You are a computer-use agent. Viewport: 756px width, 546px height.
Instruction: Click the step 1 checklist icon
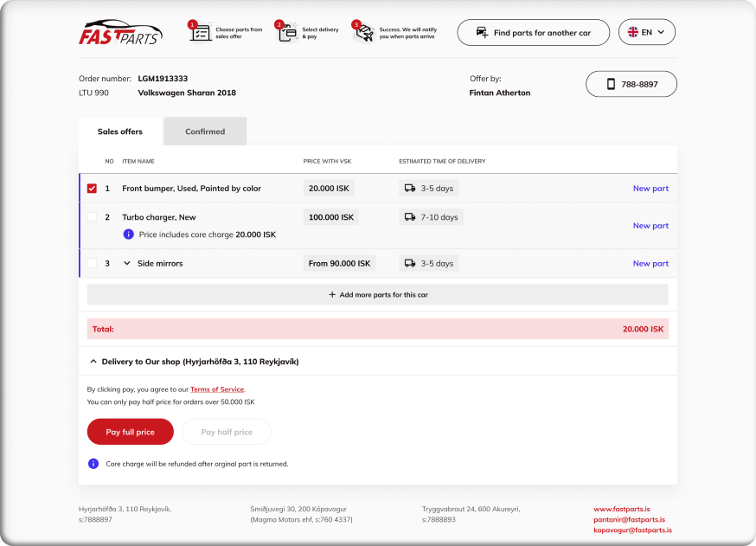(x=201, y=33)
